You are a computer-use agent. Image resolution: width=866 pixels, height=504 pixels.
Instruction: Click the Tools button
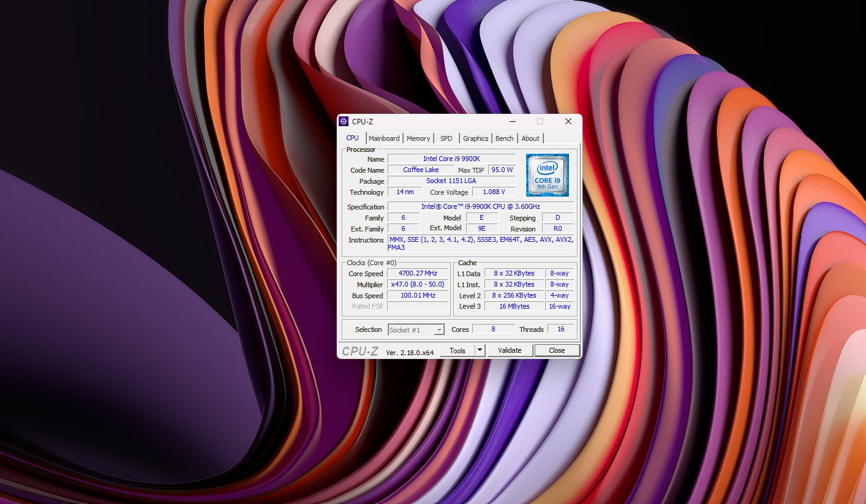tap(457, 350)
